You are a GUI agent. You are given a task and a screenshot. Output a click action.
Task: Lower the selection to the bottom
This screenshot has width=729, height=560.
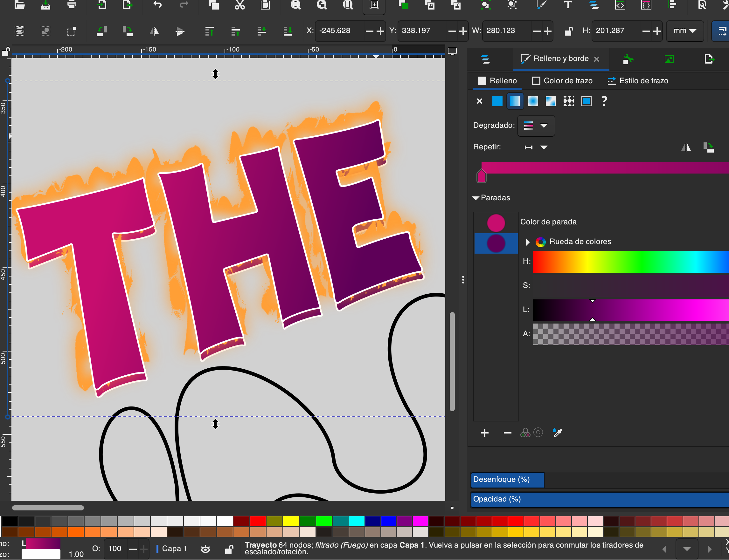click(x=288, y=31)
